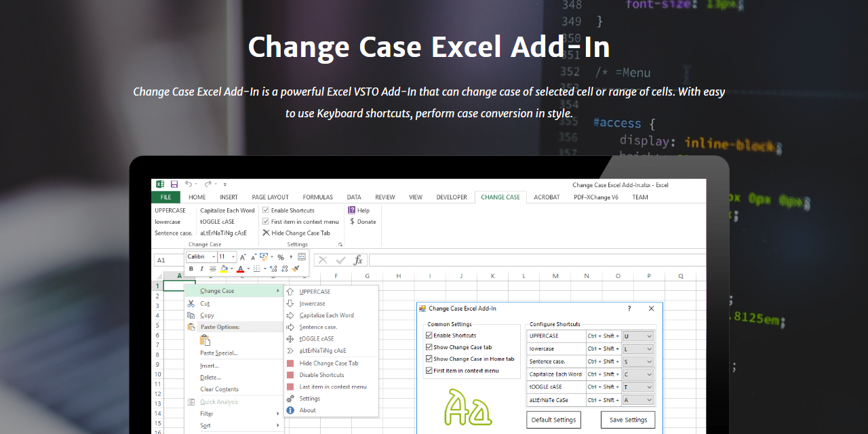This screenshot has height=434, width=868.
Task: Click Disable Shortcuts in submenu
Action: (x=322, y=374)
